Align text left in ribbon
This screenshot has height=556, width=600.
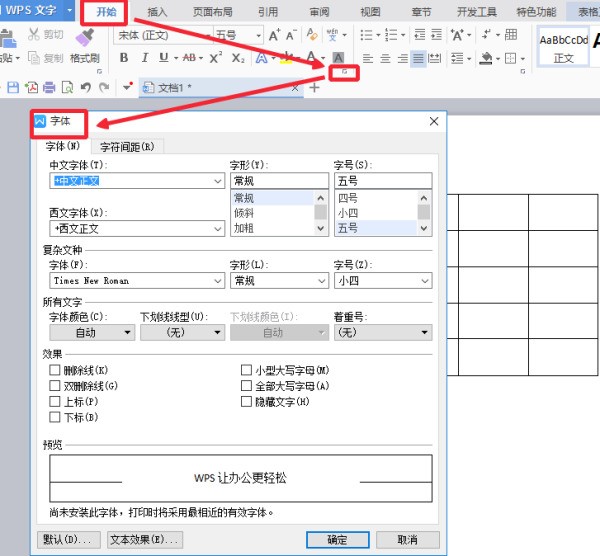368,59
